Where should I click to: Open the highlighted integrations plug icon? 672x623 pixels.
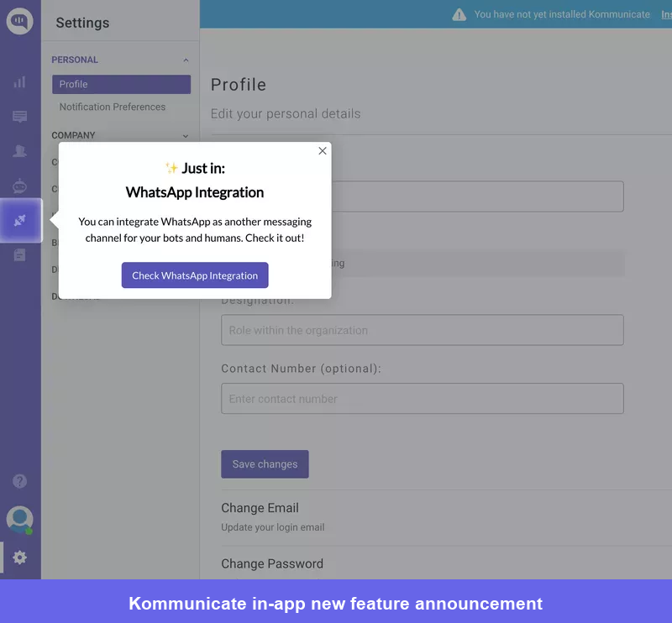point(20,220)
